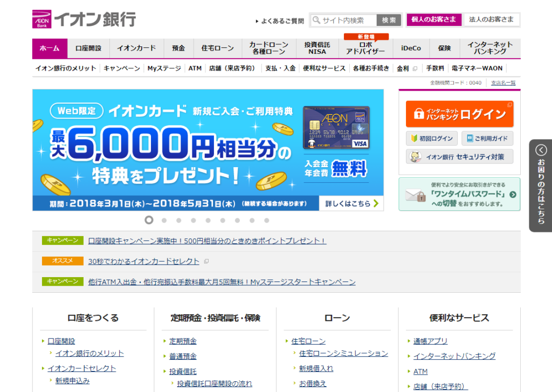552x392 pixels.
Task: Open イオンカードセレクト link under 口座をつくる
Action: pos(82,368)
